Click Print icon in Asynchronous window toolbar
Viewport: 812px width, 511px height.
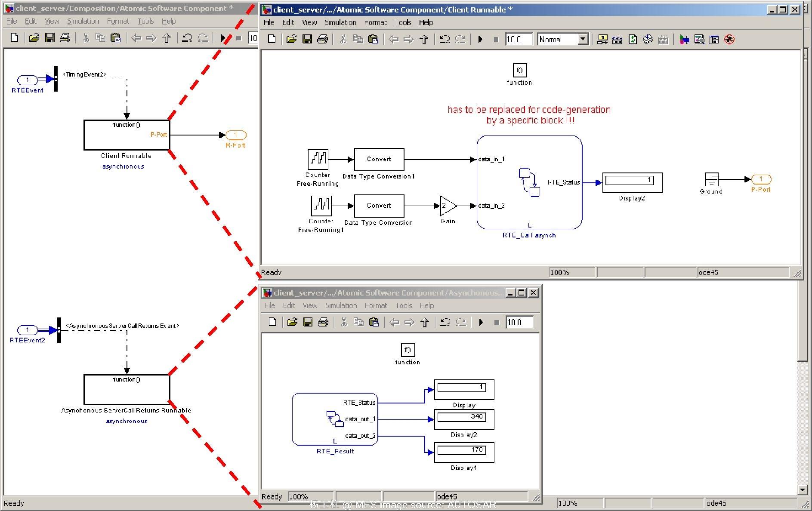click(x=323, y=322)
